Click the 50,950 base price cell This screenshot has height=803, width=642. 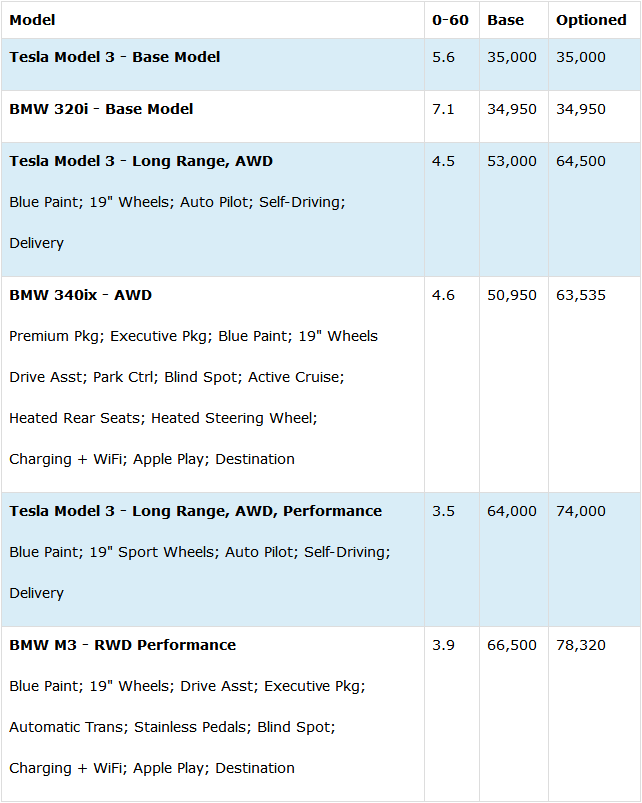(x=511, y=295)
